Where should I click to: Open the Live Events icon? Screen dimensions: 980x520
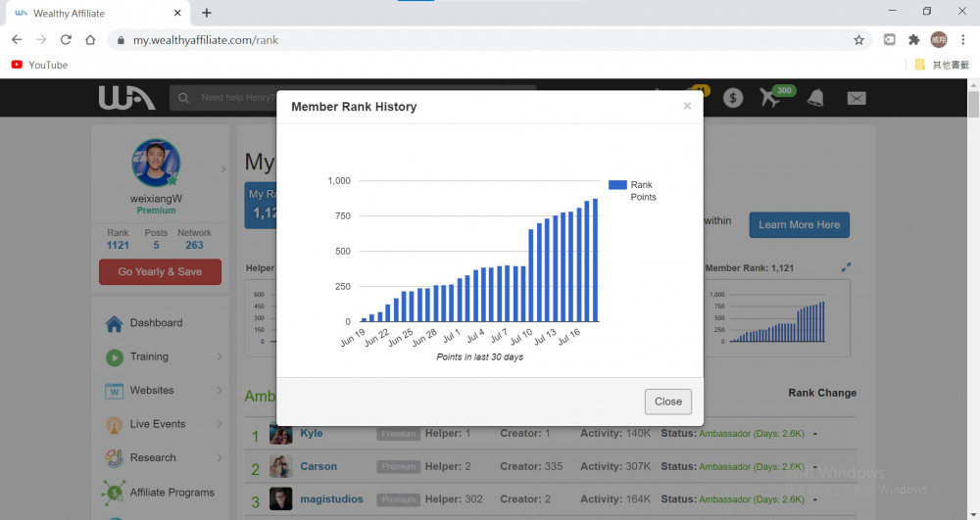tap(115, 424)
